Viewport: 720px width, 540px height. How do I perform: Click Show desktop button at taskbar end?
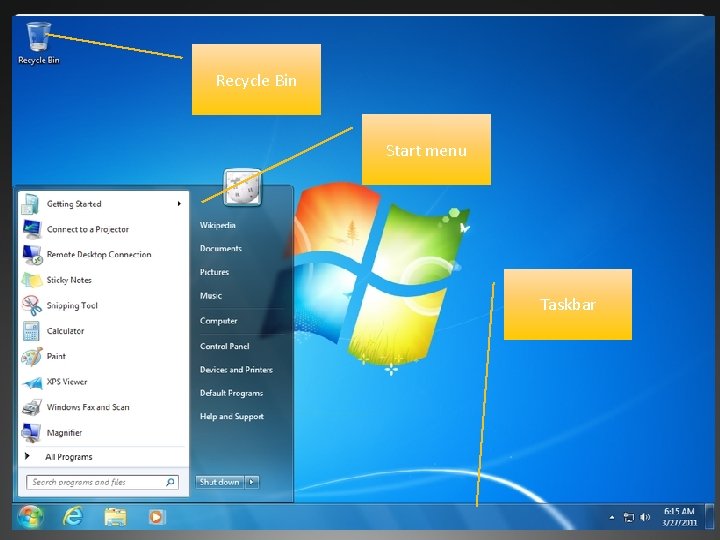pos(709,517)
